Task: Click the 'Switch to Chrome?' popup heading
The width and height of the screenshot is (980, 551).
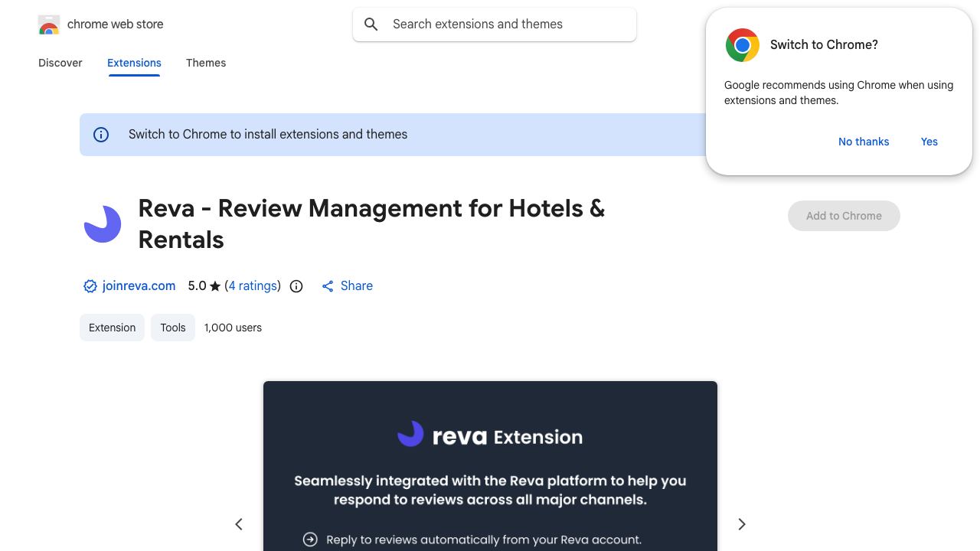Action: coord(824,45)
